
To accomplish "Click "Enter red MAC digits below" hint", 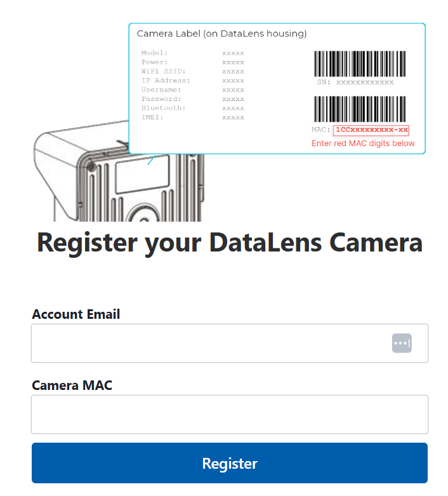I will click(x=363, y=144).
